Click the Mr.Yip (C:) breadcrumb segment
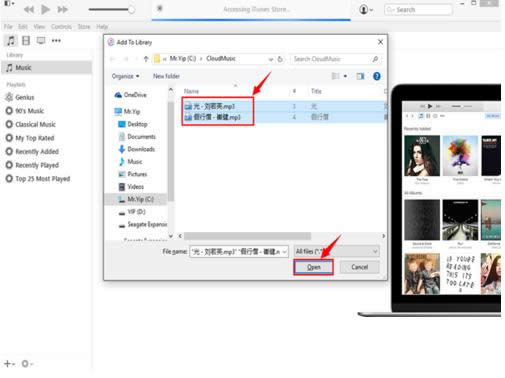The image size is (505, 378). point(183,59)
